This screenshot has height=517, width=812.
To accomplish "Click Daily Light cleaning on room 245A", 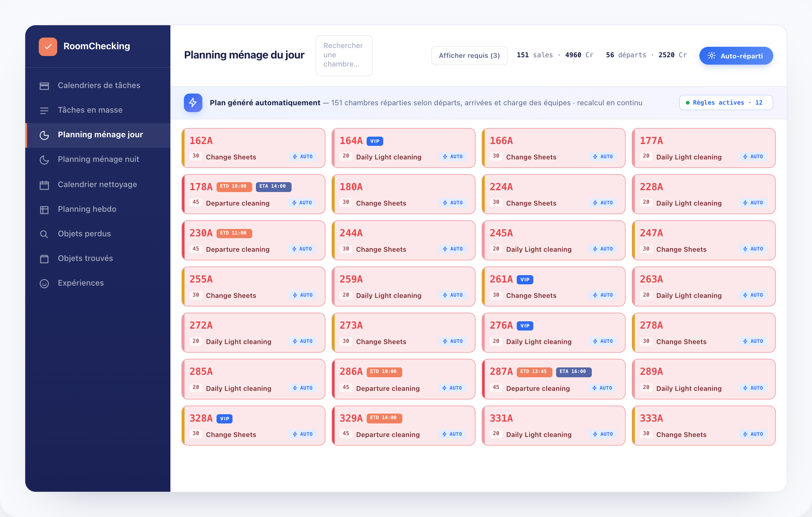I will coord(539,249).
